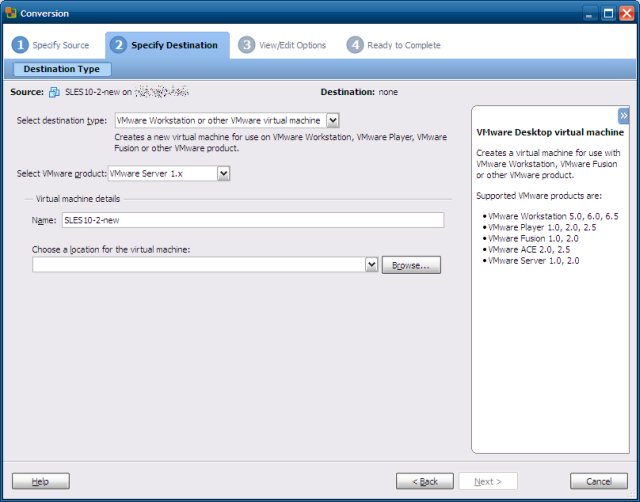The width and height of the screenshot is (640, 502).
Task: Click the source virtual machine icon
Action: [54, 92]
